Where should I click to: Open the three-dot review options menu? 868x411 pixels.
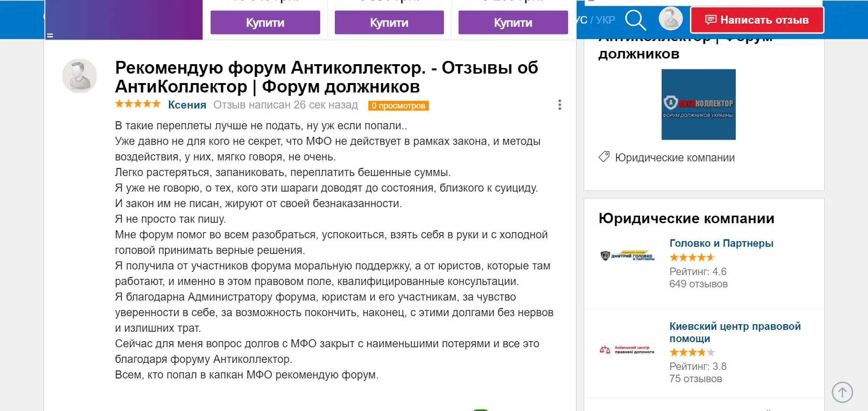(x=560, y=105)
